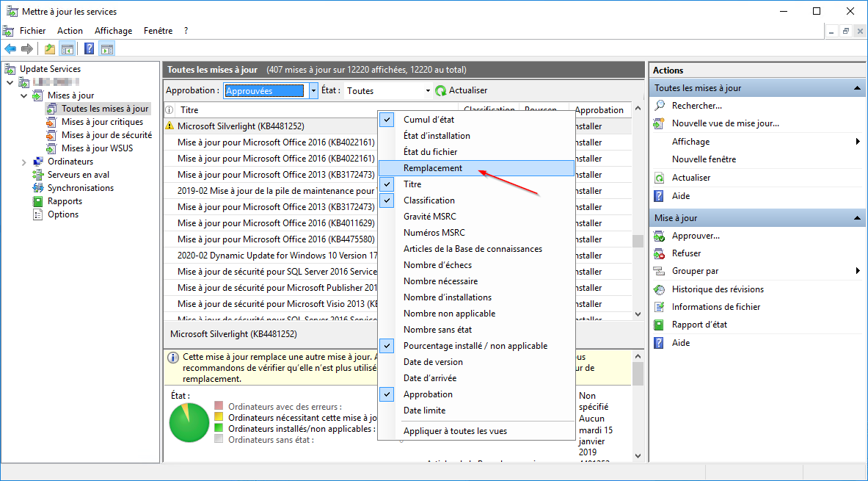Enable the Remplacement column
The image size is (868, 481).
(433, 168)
